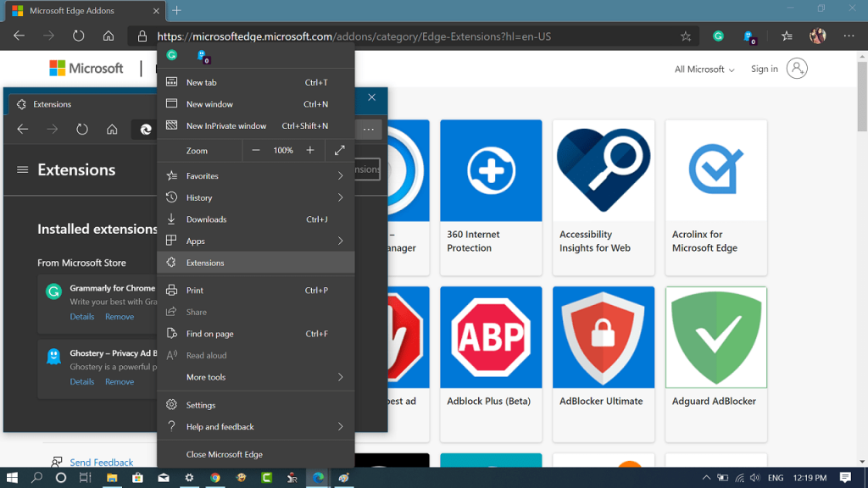Click the Grammarly icon at top of menu
This screenshot has width=868, height=488.
click(172, 55)
